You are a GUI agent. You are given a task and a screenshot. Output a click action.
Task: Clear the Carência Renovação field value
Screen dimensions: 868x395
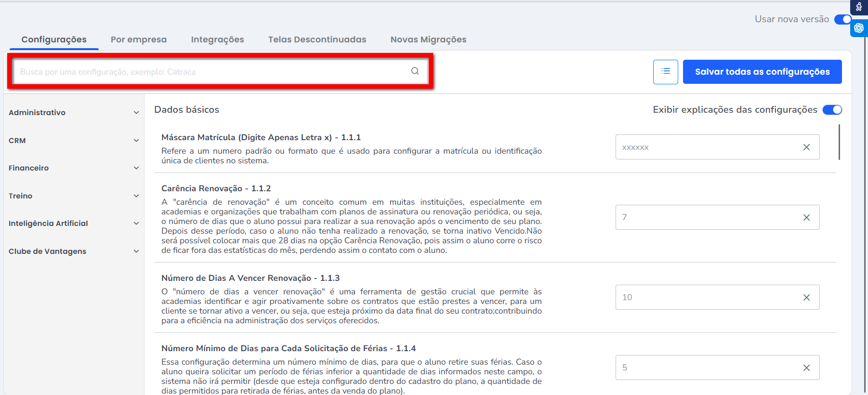[806, 218]
